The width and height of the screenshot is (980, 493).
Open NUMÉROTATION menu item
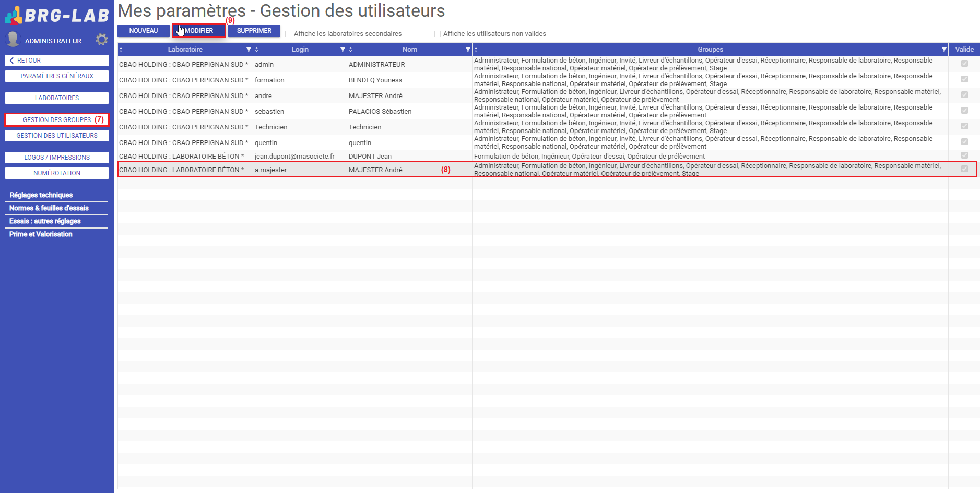[57, 173]
